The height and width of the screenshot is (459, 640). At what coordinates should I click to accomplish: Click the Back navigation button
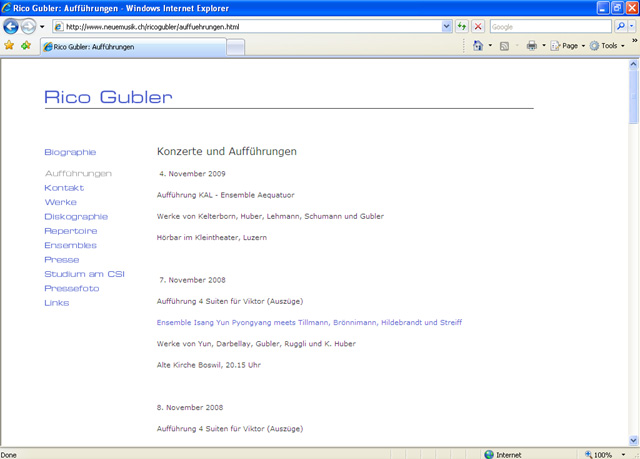pyautogui.click(x=12, y=27)
